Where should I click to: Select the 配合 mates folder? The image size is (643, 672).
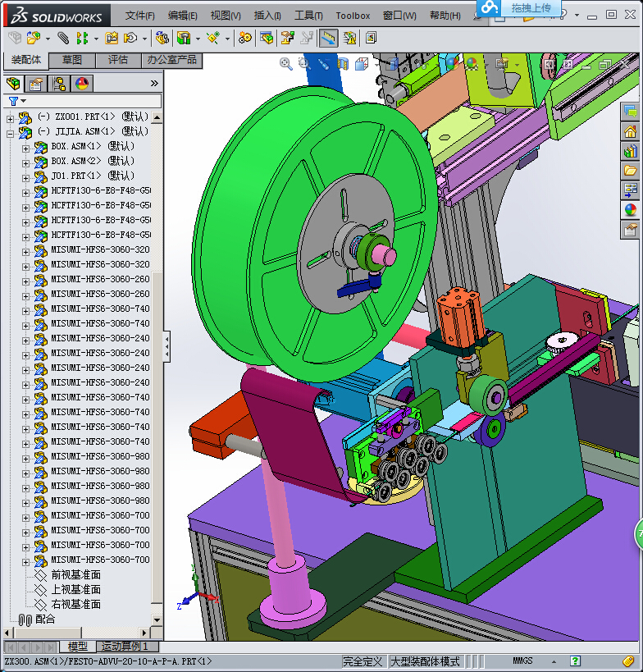(x=45, y=619)
